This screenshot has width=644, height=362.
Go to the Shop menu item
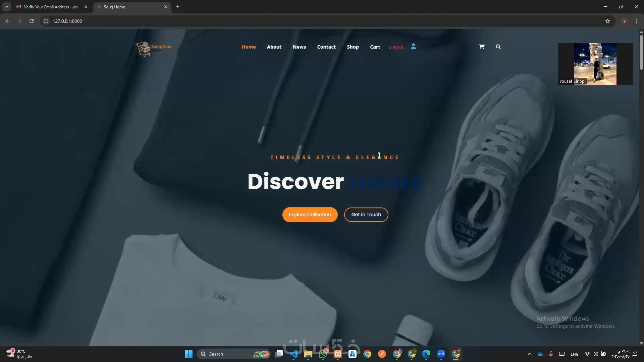353,47
